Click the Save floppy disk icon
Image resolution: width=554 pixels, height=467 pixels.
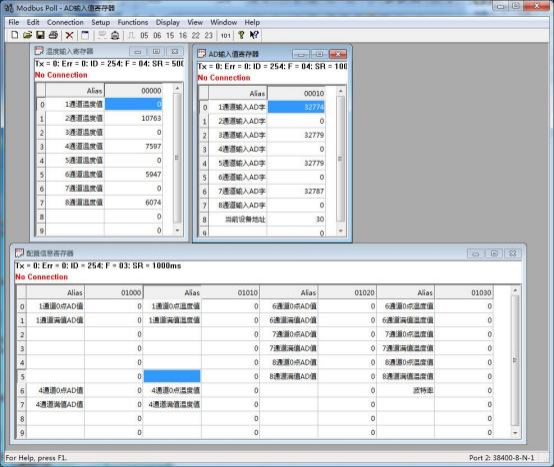coord(40,35)
